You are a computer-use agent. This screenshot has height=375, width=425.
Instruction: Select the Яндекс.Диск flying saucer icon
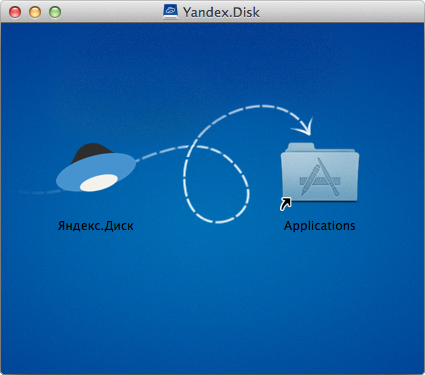pos(96,168)
